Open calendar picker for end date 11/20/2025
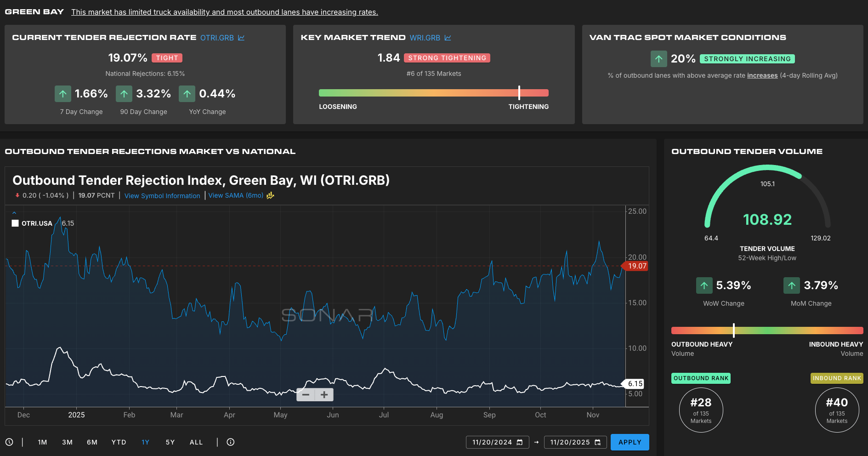 coord(598,442)
